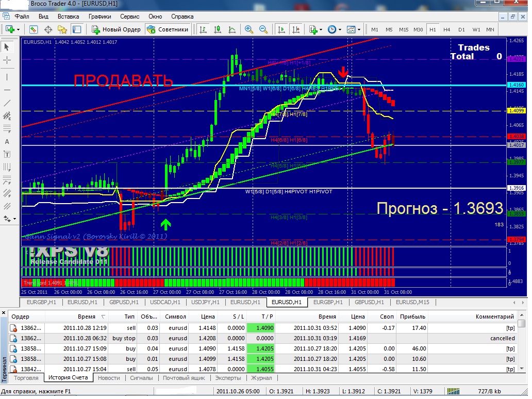
Task: Select the MN timeframe
Action: [490, 30]
